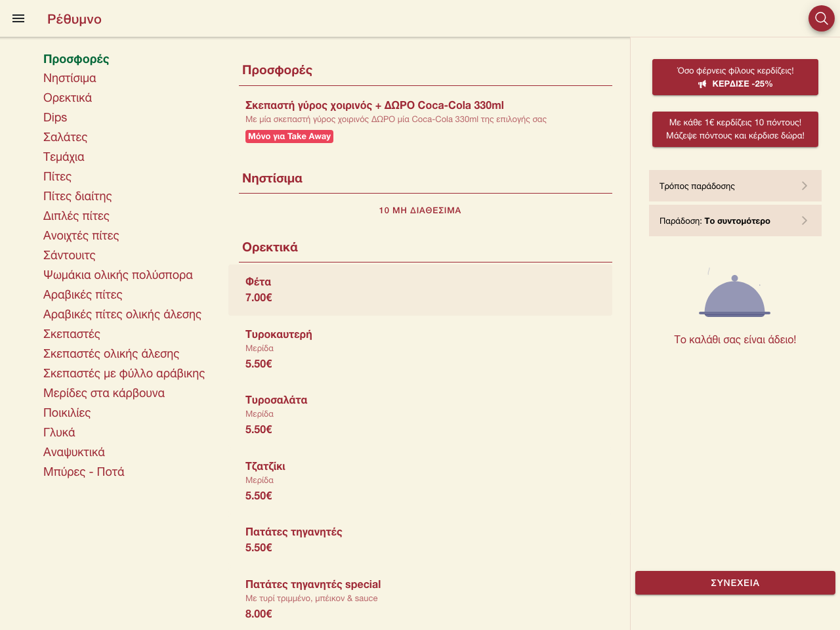The image size is (840, 630).
Task: Select the Σκεπαστές category
Action: (72, 334)
